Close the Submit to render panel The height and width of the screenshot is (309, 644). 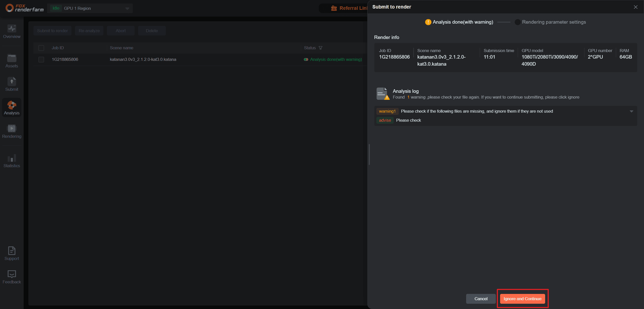pyautogui.click(x=635, y=7)
